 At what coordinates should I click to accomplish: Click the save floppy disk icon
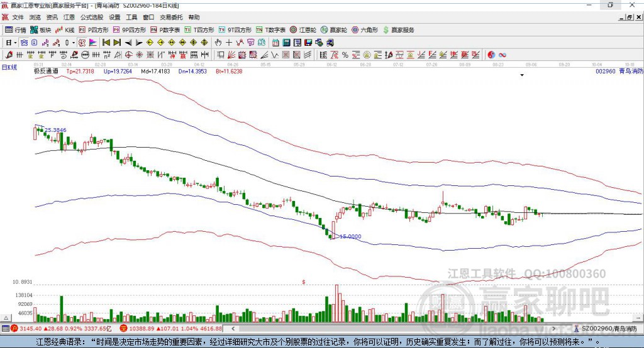(x=308, y=43)
